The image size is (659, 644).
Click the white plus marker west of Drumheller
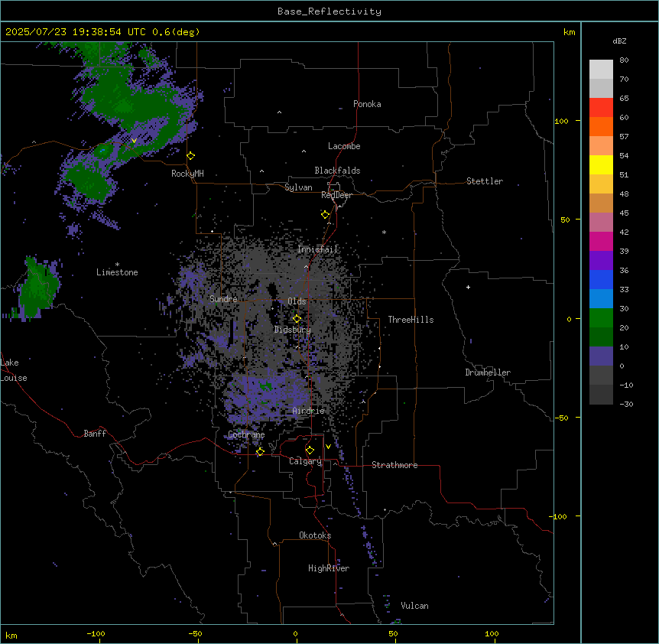coord(468,287)
